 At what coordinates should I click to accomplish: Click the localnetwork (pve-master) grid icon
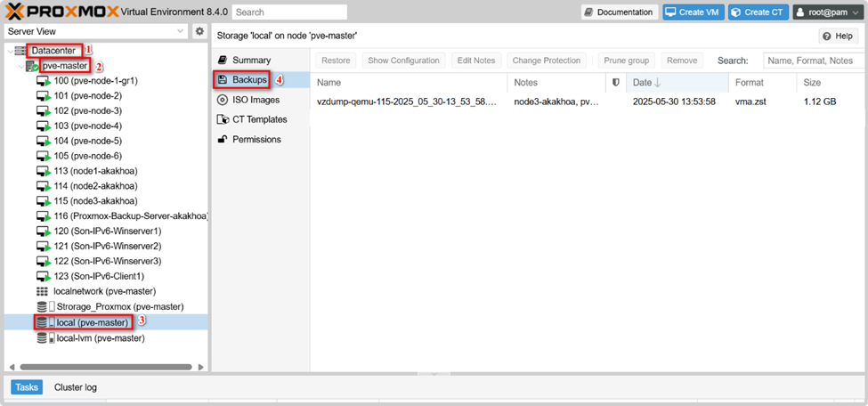pyautogui.click(x=42, y=291)
